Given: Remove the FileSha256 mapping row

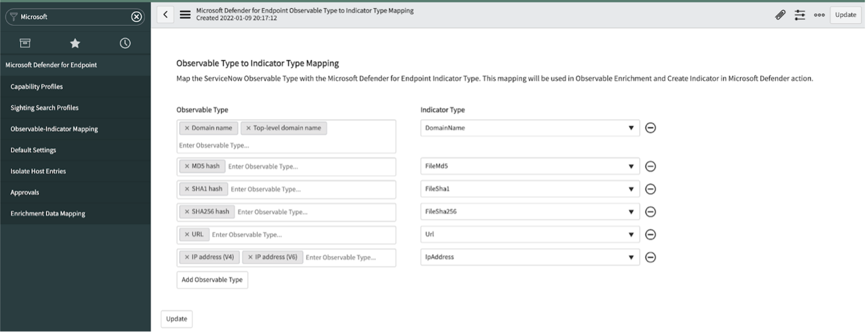Looking at the screenshot, I should (651, 212).
